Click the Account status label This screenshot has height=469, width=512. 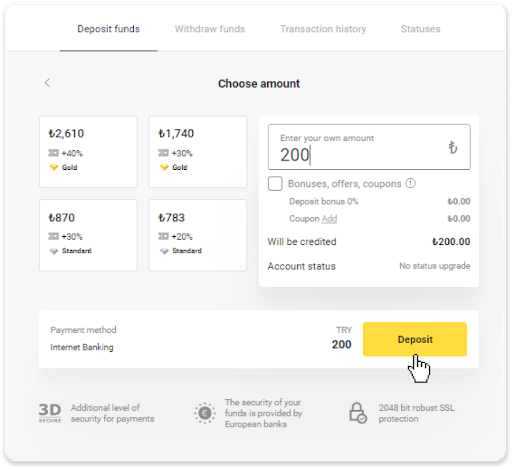pyautogui.click(x=302, y=266)
